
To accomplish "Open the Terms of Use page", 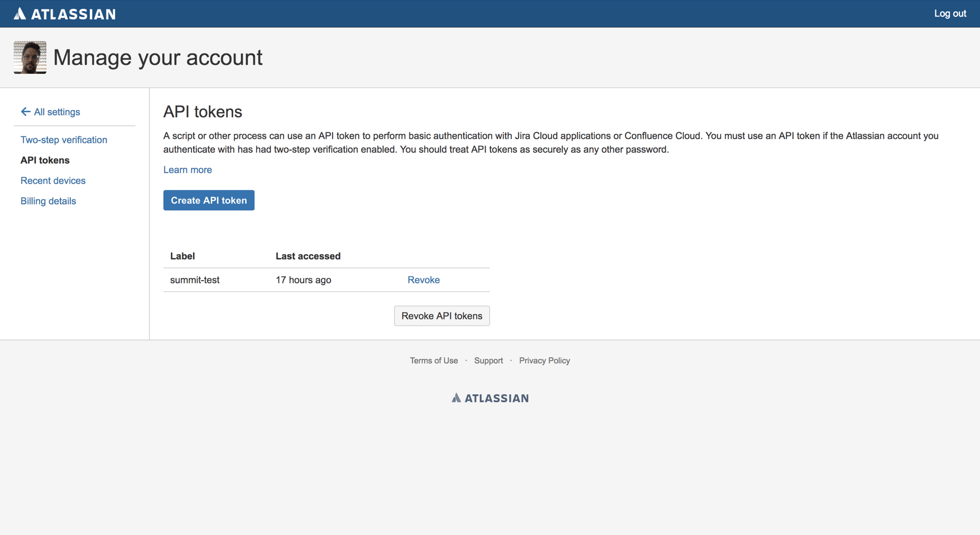I will (434, 360).
